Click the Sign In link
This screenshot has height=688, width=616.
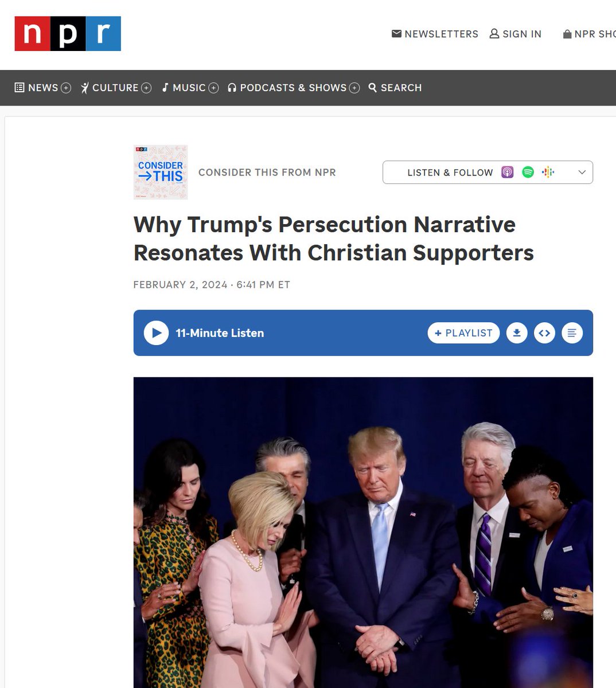click(515, 34)
